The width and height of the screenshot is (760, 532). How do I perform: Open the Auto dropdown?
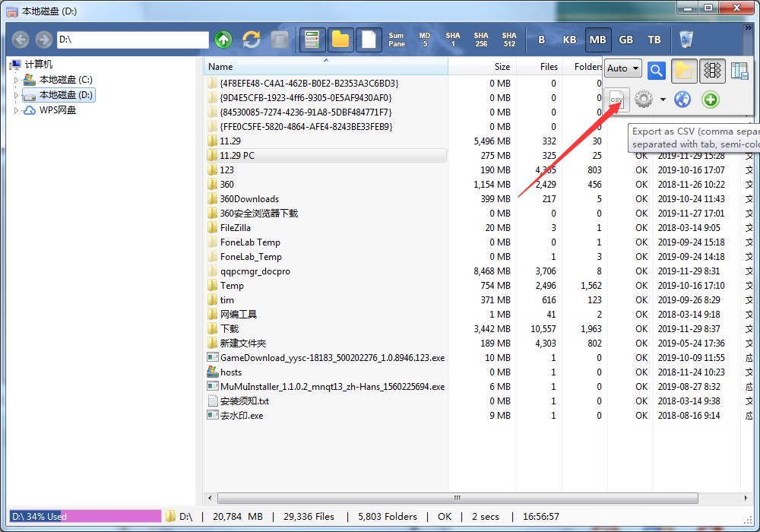pyautogui.click(x=623, y=68)
